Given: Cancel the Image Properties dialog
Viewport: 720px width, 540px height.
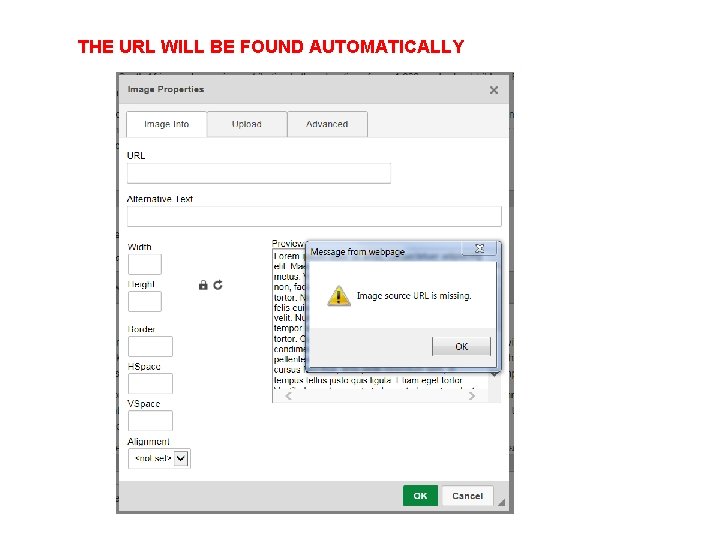Looking at the screenshot, I should (x=467, y=496).
